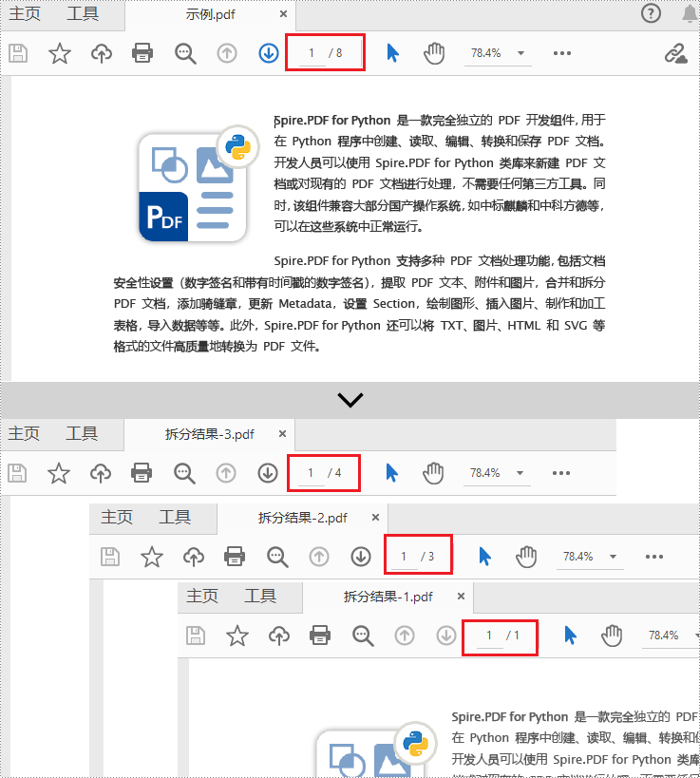
Task: Print the 拆分结果-3.pdf document
Action: (x=142, y=473)
